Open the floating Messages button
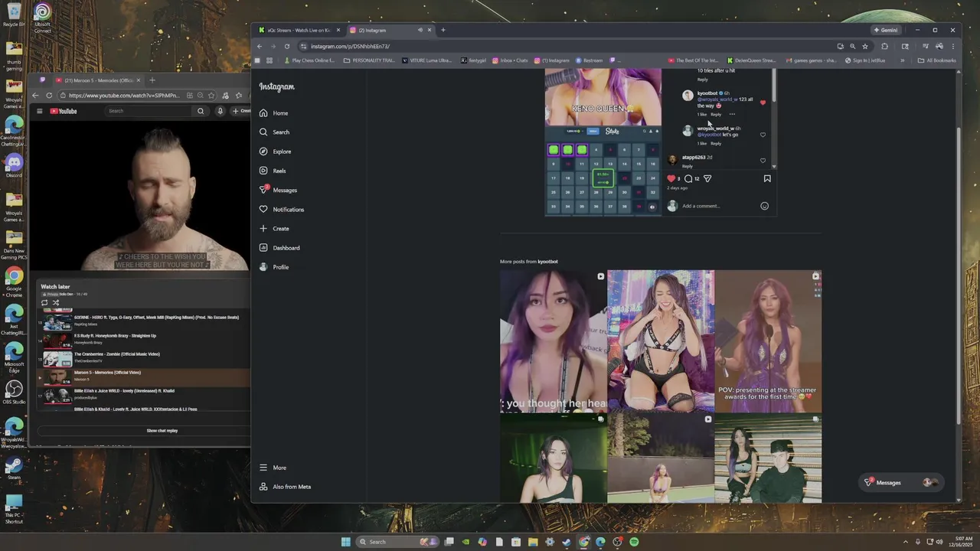Image resolution: width=980 pixels, height=551 pixels. click(900, 483)
